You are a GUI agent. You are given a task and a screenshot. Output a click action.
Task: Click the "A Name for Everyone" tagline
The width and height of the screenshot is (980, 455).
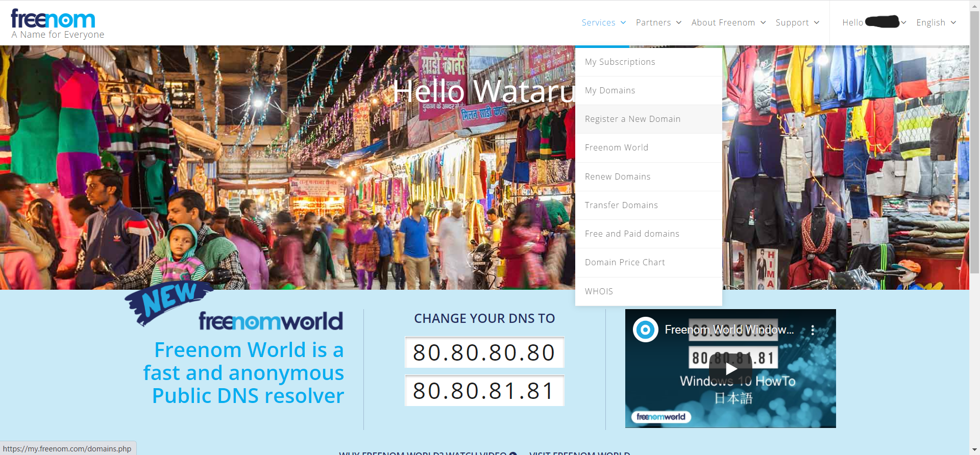pyautogui.click(x=58, y=35)
